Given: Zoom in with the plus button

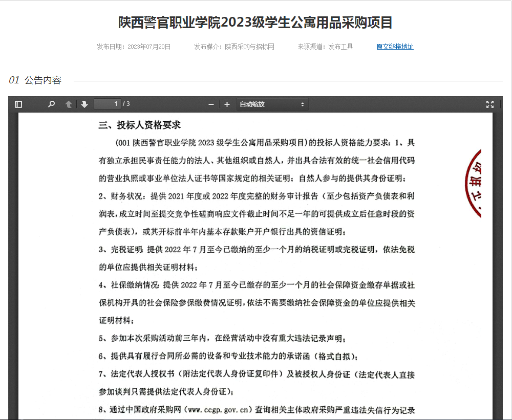Looking at the screenshot, I should [x=227, y=104].
